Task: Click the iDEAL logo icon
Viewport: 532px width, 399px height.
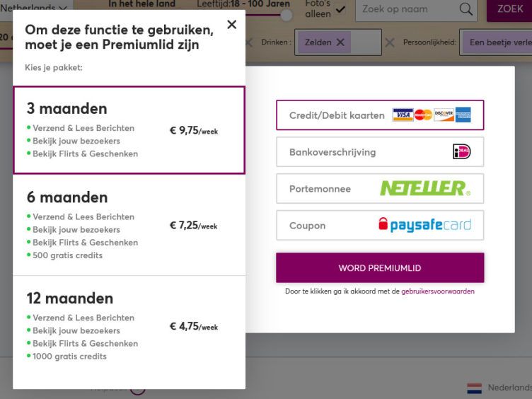Action: [461, 152]
